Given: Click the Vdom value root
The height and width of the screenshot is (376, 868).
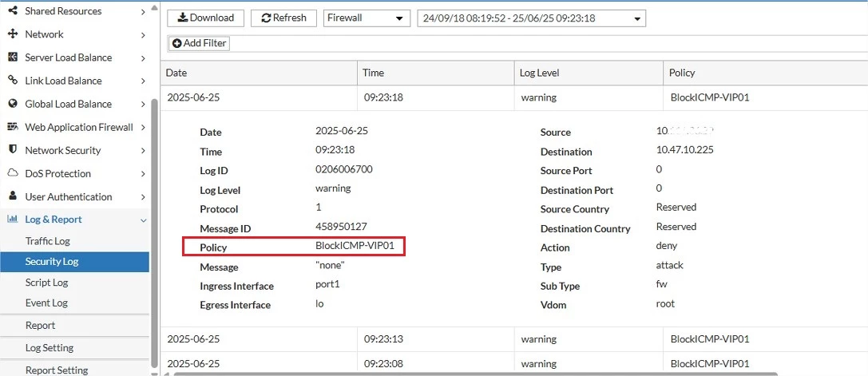Looking at the screenshot, I should (665, 303).
